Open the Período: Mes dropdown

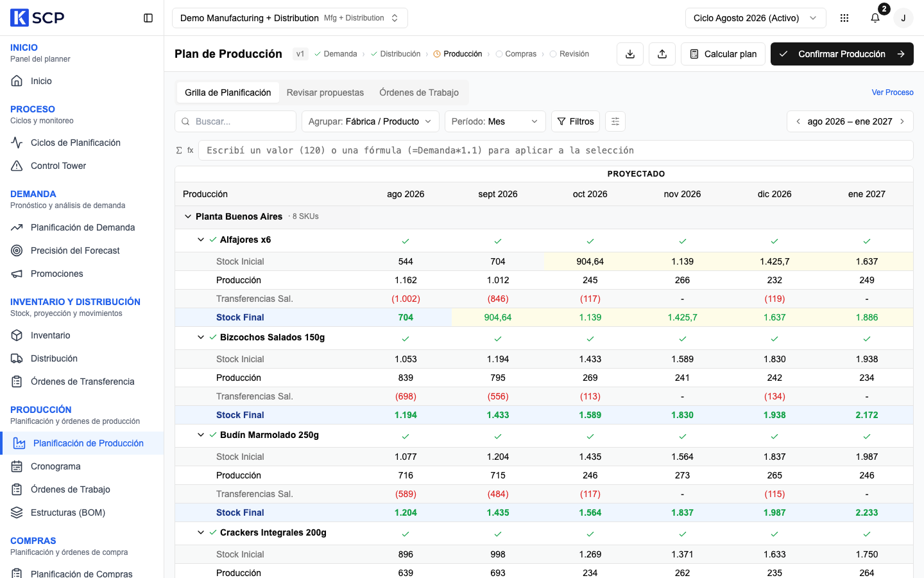(495, 121)
